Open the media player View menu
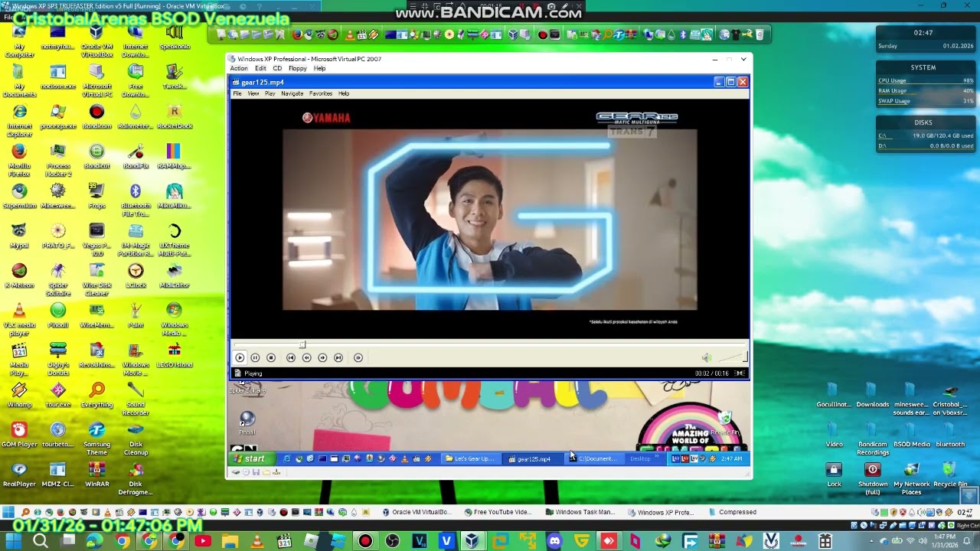The height and width of the screenshot is (551, 980). pyautogui.click(x=253, y=93)
